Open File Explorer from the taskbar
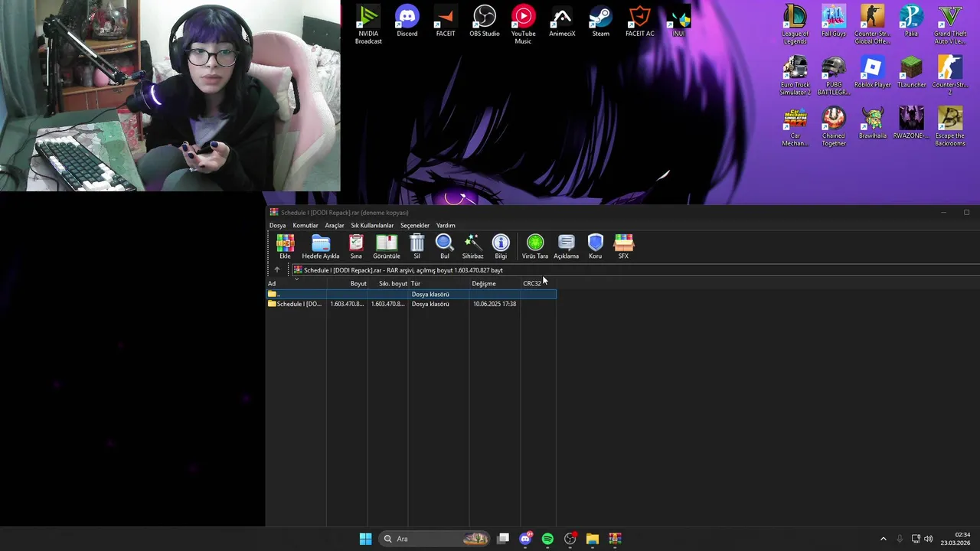Screen dimensions: 980x551 coord(592,539)
